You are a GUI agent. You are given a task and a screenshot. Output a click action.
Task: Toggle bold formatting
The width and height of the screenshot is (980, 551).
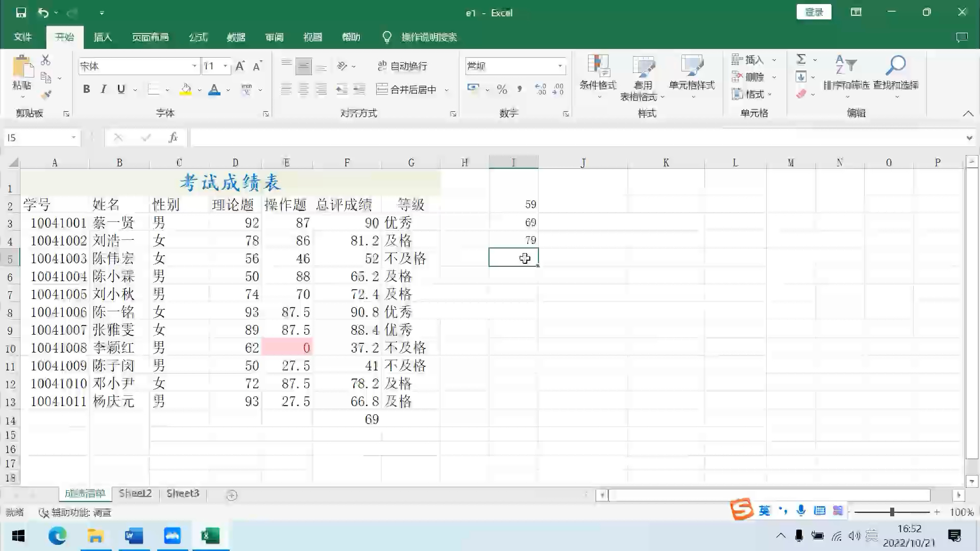click(86, 89)
